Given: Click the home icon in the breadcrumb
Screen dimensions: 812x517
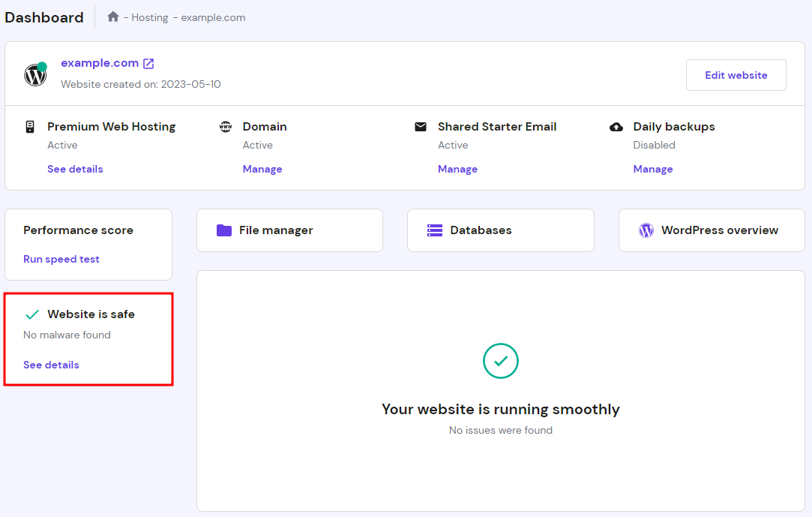Looking at the screenshot, I should [x=113, y=17].
